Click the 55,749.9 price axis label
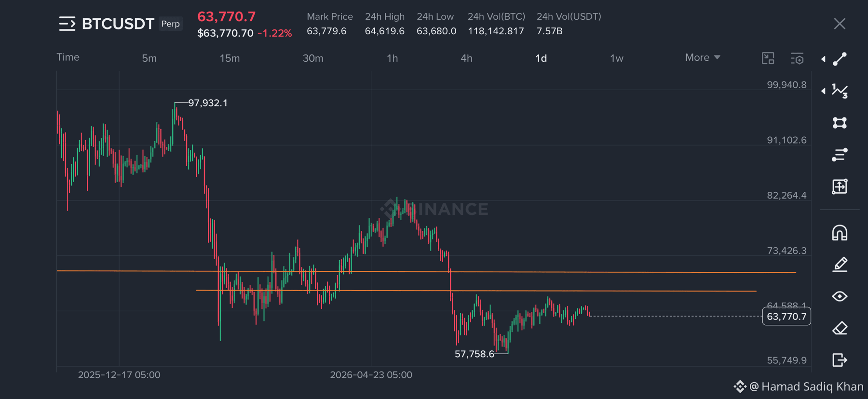Image resolution: width=868 pixels, height=399 pixels. coord(787,360)
